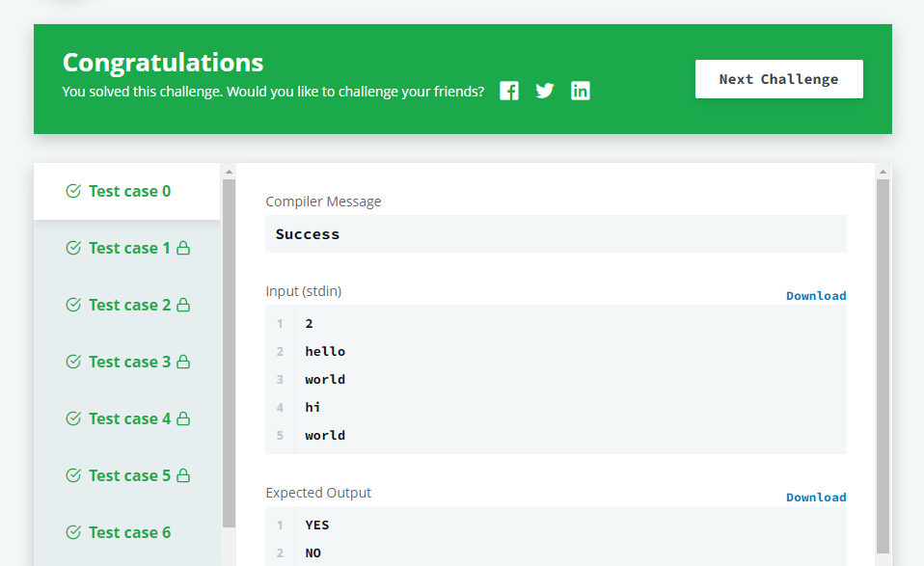Click the test list scroll up arrow

[230, 172]
